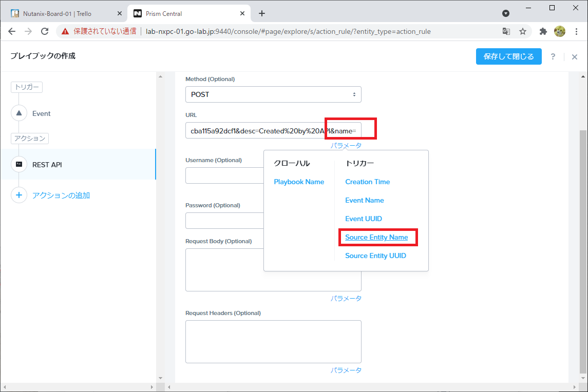The width and height of the screenshot is (588, 392).
Task: Select the Event trigger triangle icon
Action: pyautogui.click(x=19, y=113)
